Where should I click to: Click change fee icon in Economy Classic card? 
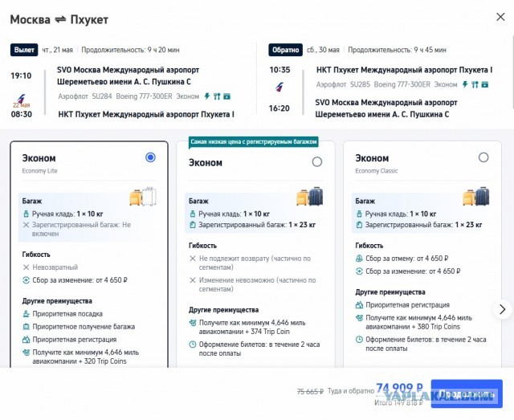(359, 271)
